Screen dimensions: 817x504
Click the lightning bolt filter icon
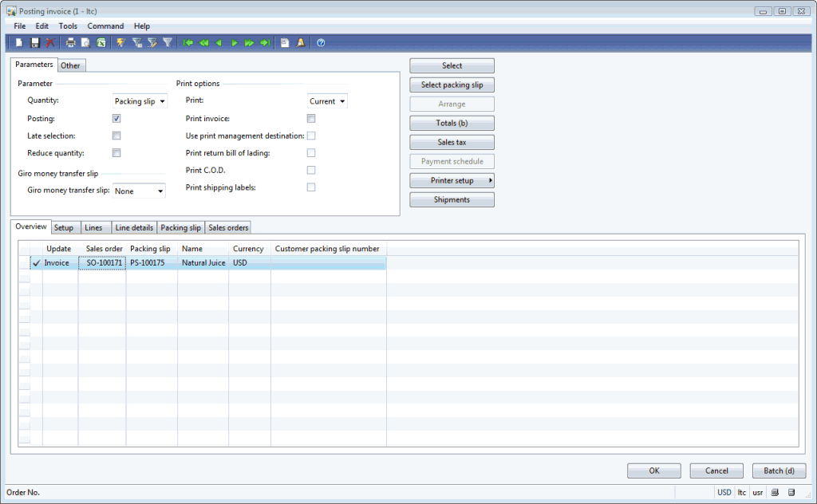click(x=121, y=43)
